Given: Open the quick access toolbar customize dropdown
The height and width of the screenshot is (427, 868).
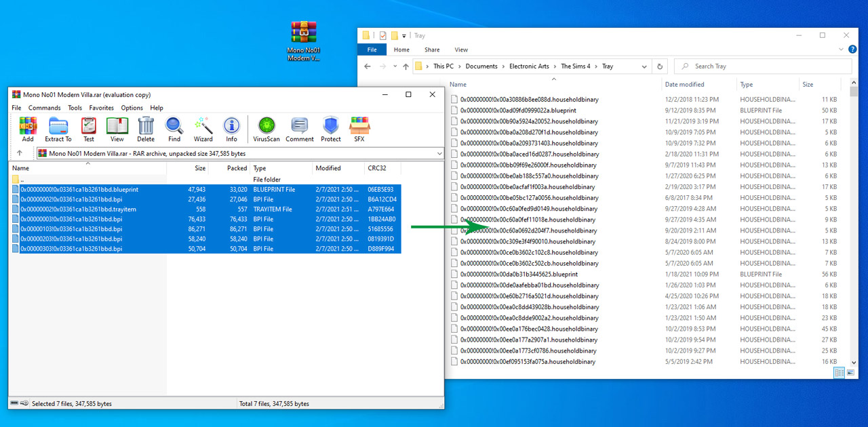Looking at the screenshot, I should pos(404,35).
